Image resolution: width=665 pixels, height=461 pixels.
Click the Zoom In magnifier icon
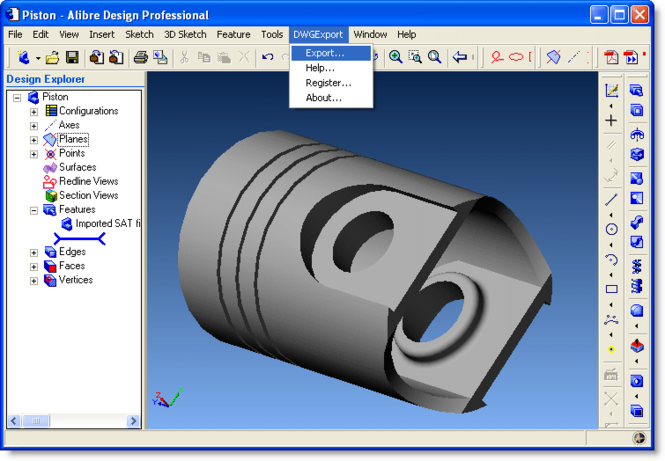click(x=395, y=57)
